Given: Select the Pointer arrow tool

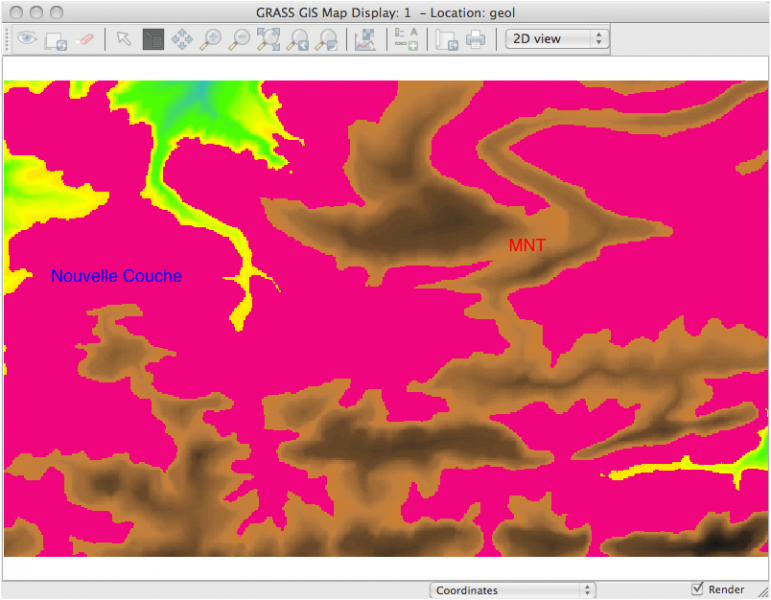Looking at the screenshot, I should (123, 39).
